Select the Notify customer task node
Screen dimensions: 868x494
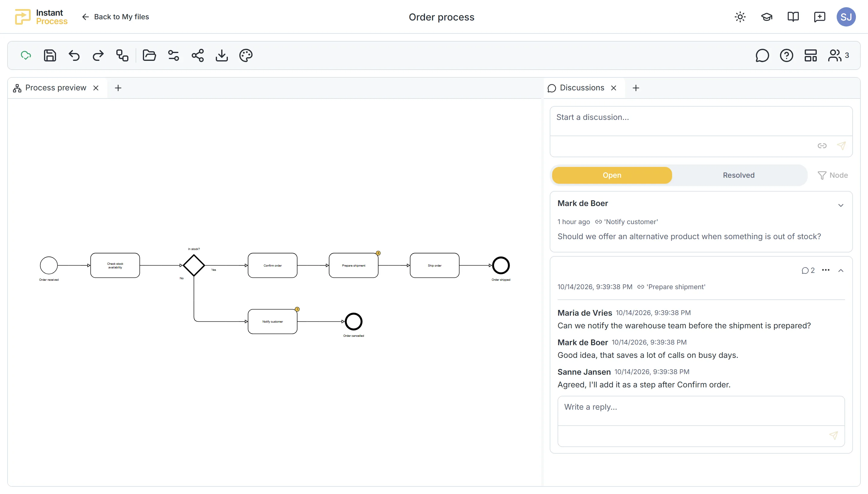click(272, 321)
